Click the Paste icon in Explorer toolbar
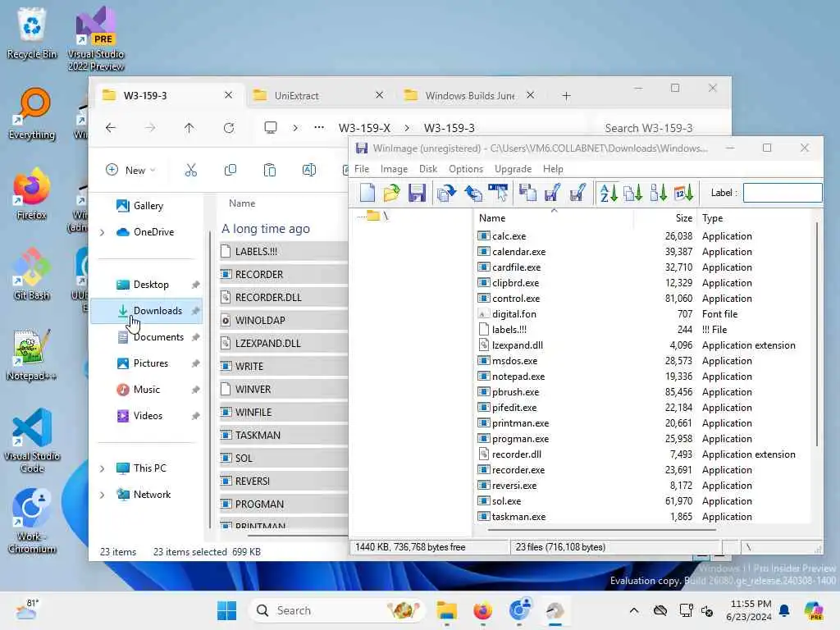The image size is (840, 630). point(269,171)
